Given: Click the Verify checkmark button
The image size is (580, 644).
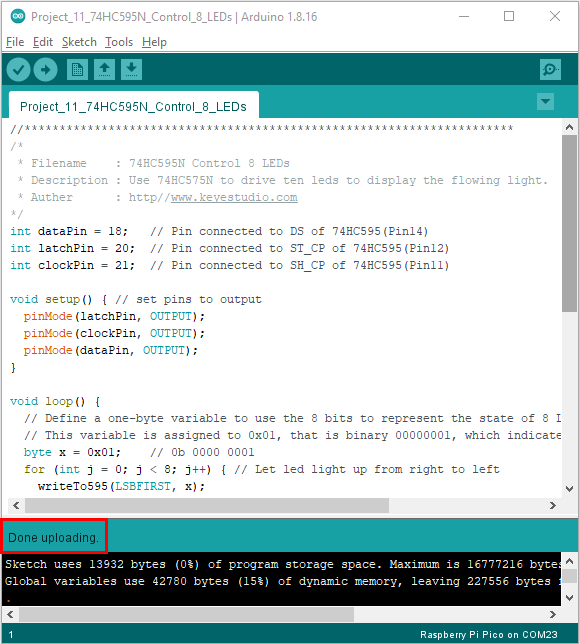Looking at the screenshot, I should click(x=18, y=69).
